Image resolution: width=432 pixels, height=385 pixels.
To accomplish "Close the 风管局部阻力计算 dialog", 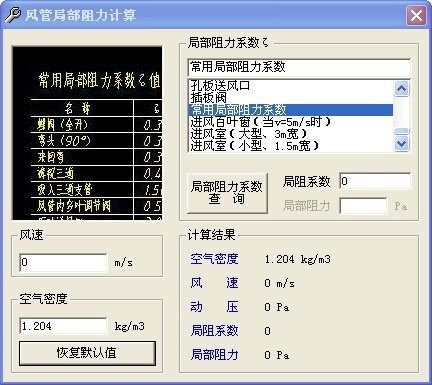I will click(416, 15).
